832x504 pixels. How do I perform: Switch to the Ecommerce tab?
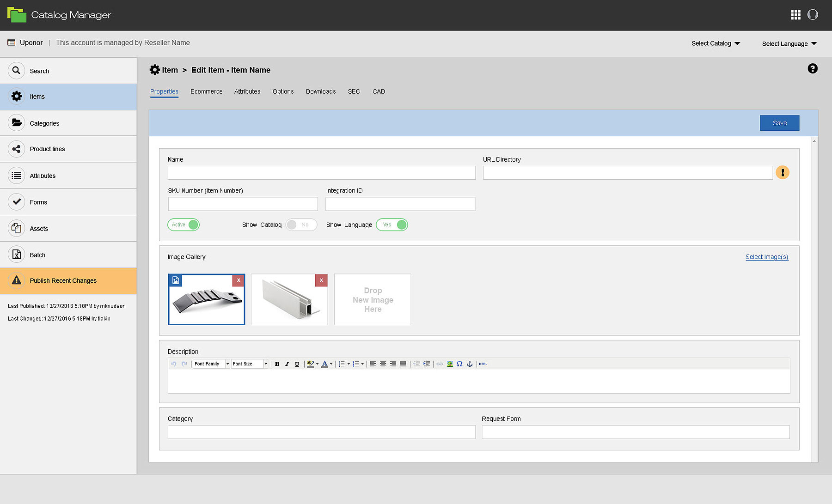point(206,91)
